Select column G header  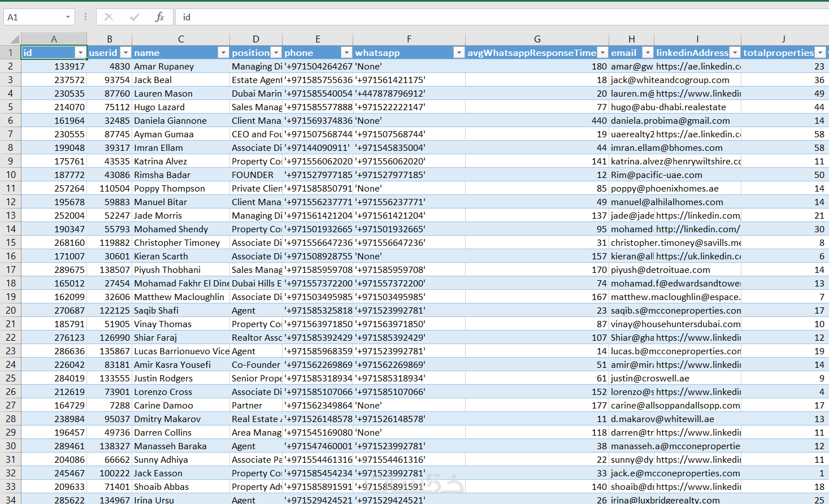537,39
